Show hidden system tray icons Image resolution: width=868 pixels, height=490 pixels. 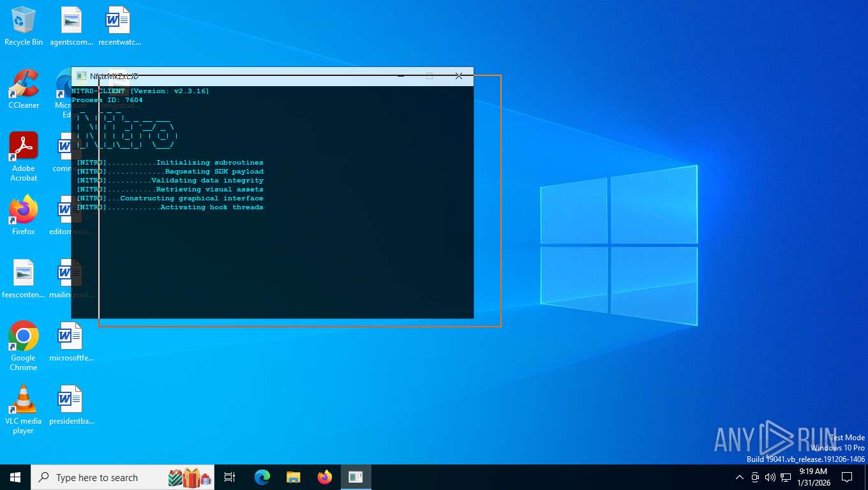(740, 477)
